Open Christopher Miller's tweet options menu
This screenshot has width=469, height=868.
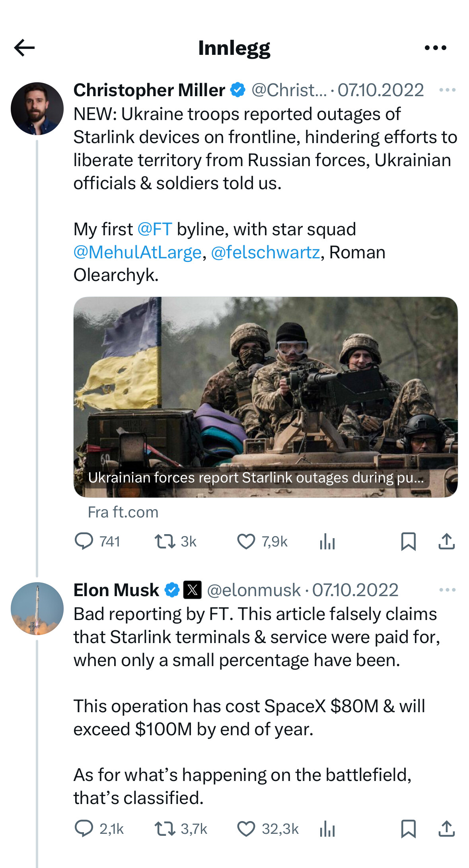pos(447,90)
